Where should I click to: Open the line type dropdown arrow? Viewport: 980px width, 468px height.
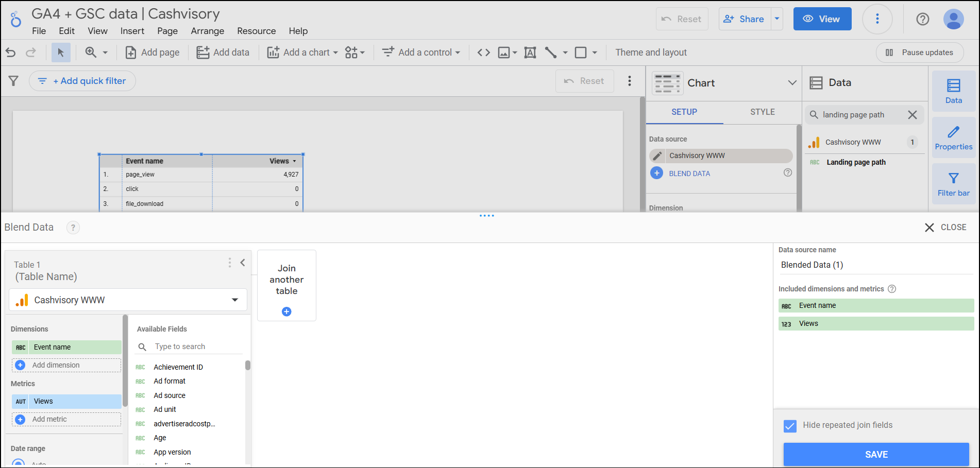(x=565, y=53)
